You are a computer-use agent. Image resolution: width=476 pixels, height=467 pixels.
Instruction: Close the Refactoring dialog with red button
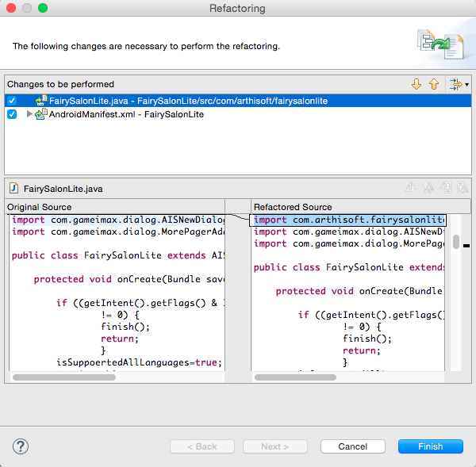(x=11, y=8)
